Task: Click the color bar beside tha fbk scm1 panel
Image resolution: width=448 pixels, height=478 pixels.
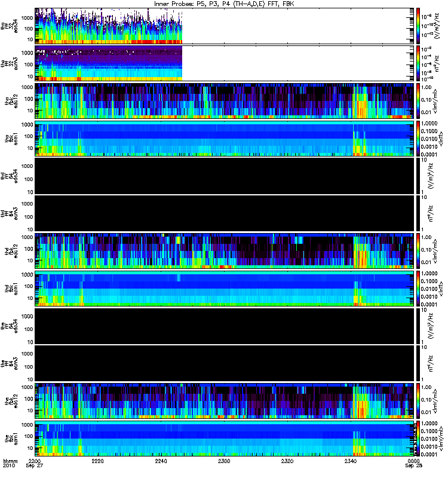Action: click(418, 139)
